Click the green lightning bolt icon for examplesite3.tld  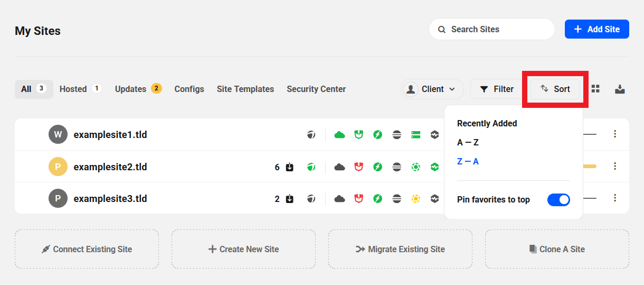[378, 199]
